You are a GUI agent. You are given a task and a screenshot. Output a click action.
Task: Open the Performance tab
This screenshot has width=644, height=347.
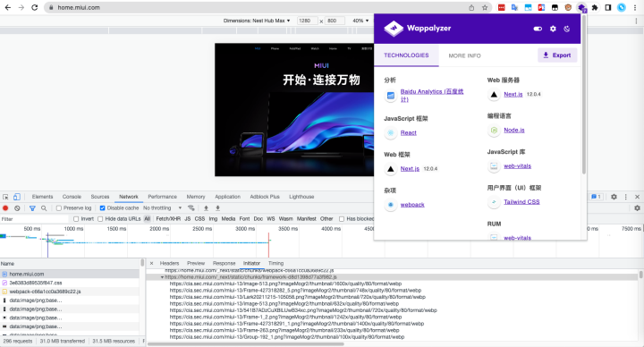(162, 197)
